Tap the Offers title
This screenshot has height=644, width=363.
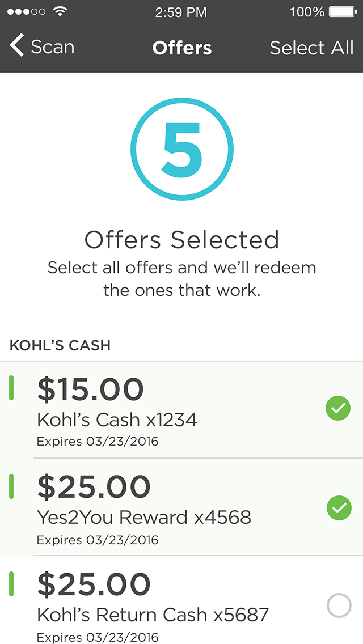pos(181,48)
